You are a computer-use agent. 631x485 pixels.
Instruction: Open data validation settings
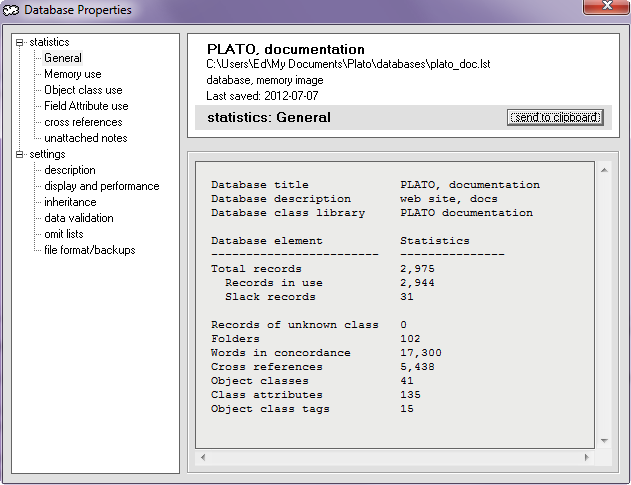click(78, 218)
